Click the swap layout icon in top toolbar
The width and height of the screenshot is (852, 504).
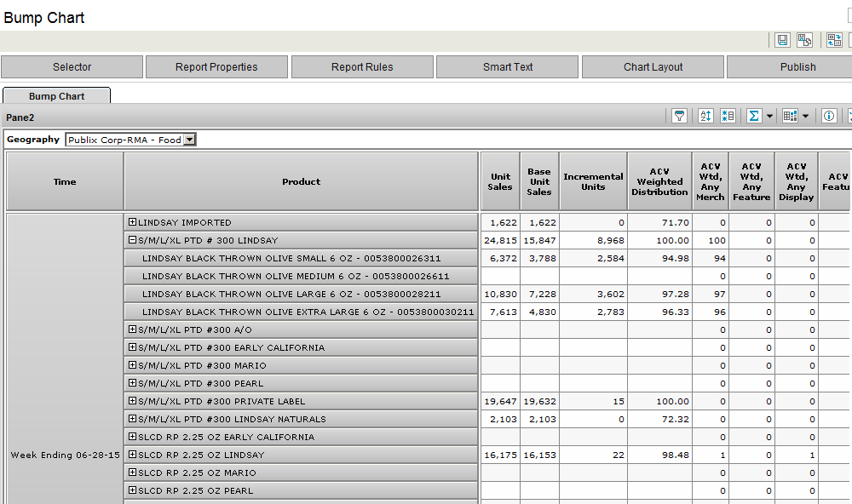click(x=834, y=41)
